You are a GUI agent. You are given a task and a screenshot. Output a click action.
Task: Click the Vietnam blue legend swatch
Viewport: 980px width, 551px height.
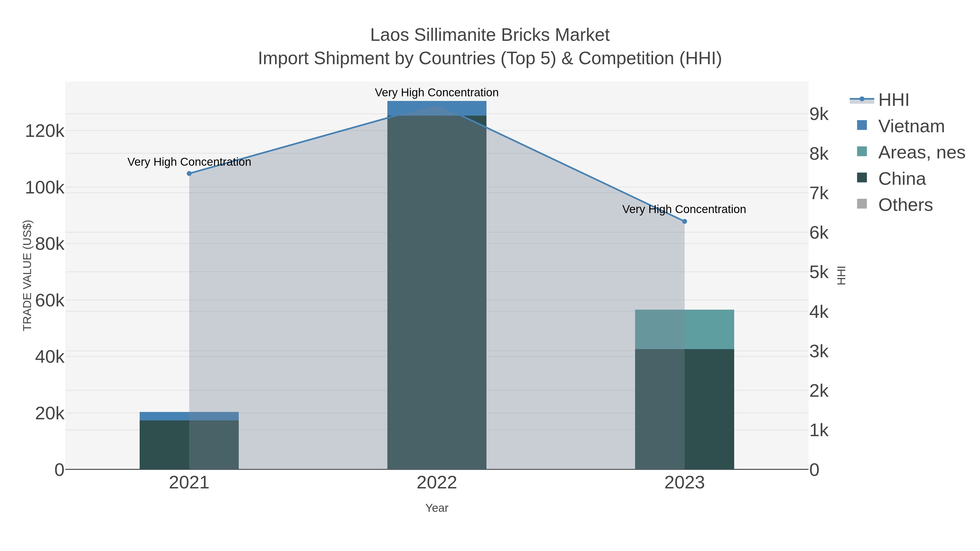tap(862, 125)
